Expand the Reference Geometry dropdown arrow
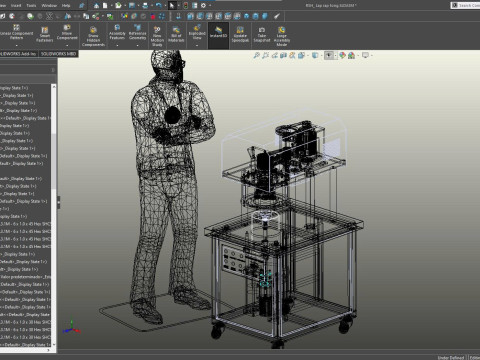 (x=137, y=45)
